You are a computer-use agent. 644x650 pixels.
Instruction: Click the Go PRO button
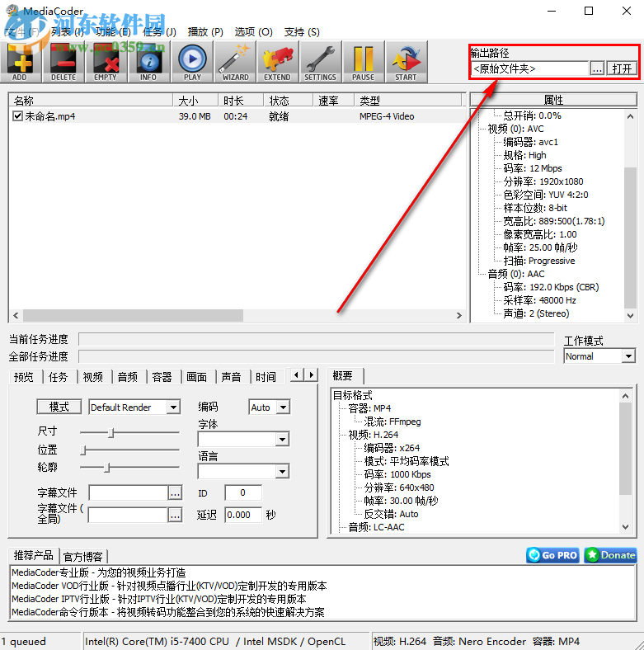(x=552, y=555)
